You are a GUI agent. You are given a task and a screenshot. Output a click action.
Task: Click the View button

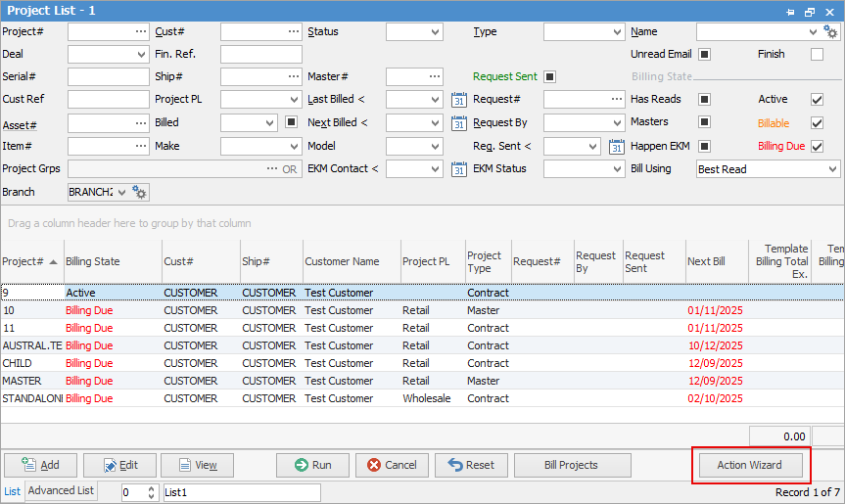tap(198, 465)
